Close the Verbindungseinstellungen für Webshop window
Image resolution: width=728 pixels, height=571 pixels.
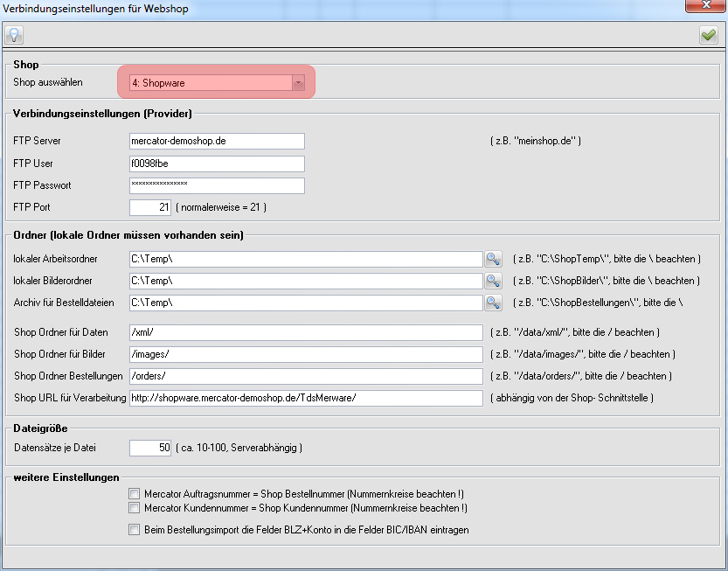click(705, 5)
